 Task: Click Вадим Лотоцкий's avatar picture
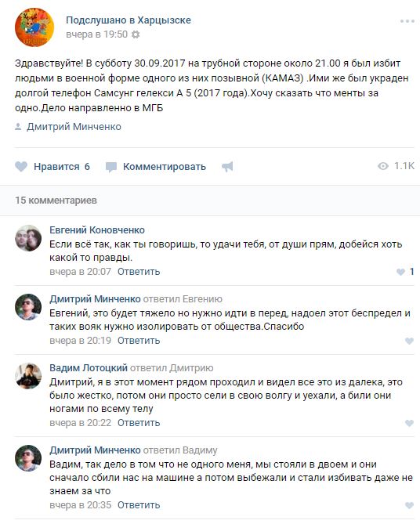point(28,376)
